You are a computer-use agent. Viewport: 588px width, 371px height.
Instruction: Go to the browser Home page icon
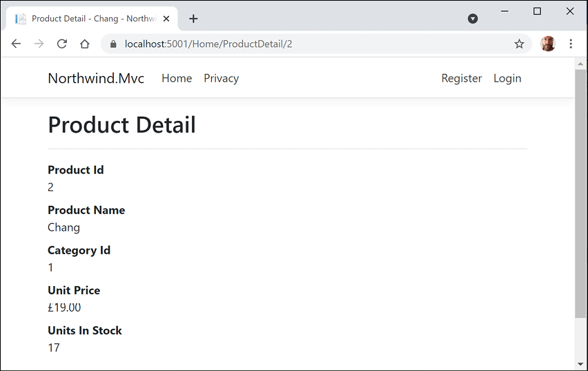[x=84, y=44]
